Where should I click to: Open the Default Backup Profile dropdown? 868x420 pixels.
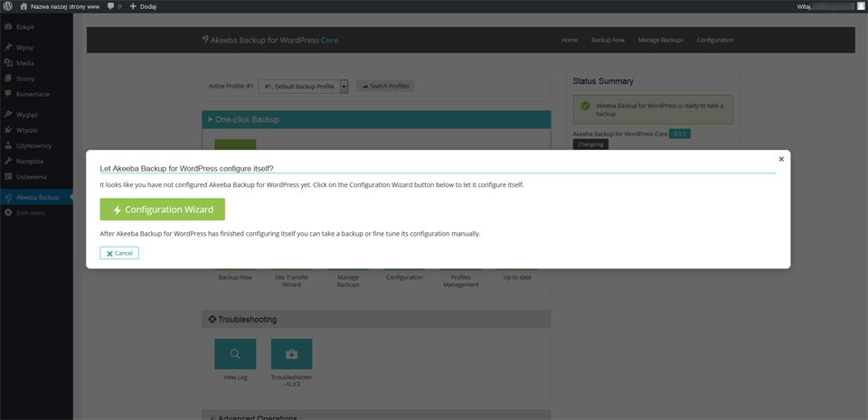coord(303,86)
